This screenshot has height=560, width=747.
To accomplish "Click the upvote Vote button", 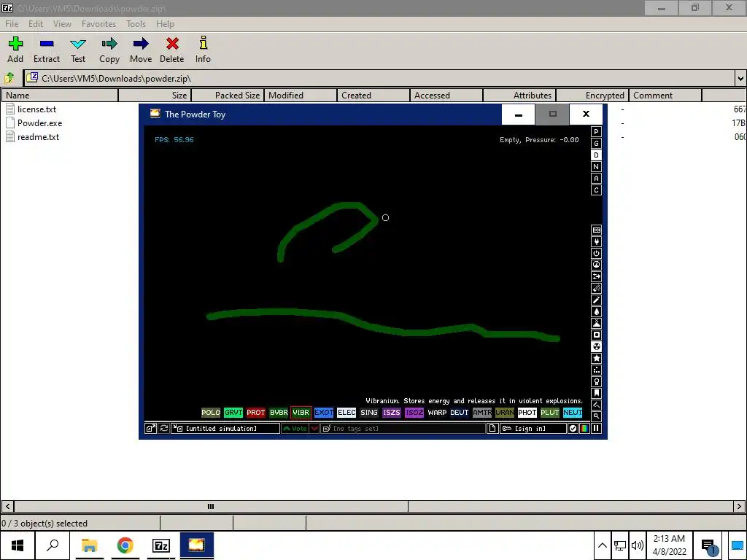I will click(295, 429).
